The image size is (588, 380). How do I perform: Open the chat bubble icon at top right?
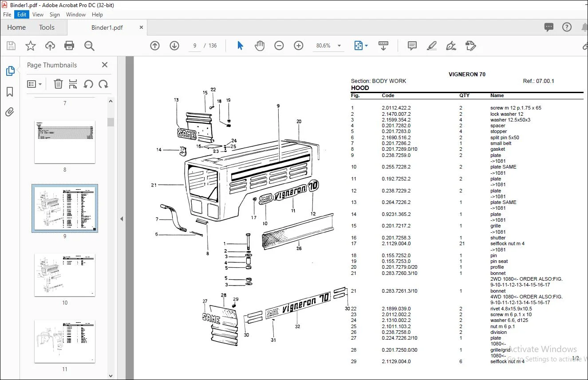[x=549, y=27]
